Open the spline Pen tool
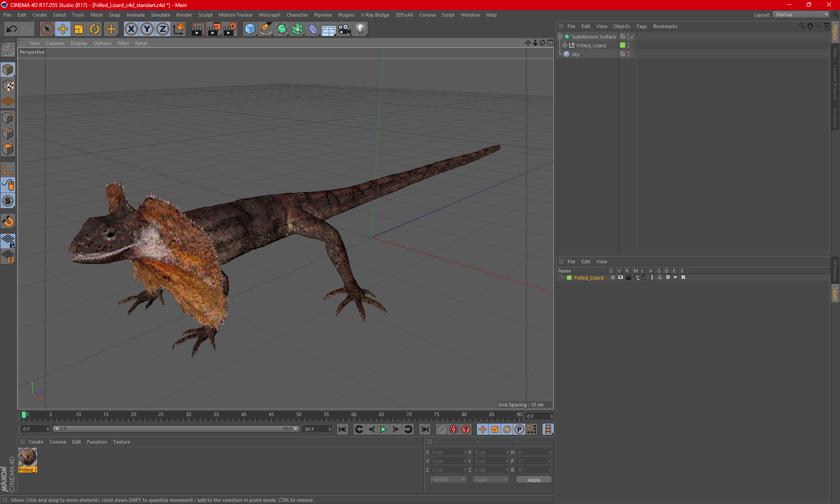This screenshot has width=840, height=504. click(266, 29)
